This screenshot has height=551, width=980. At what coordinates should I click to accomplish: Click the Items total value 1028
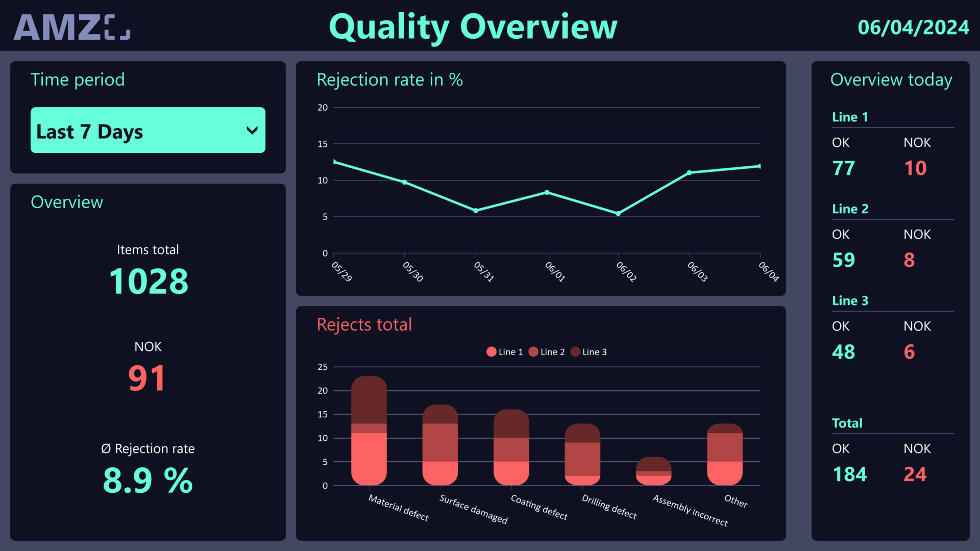pyautogui.click(x=148, y=280)
